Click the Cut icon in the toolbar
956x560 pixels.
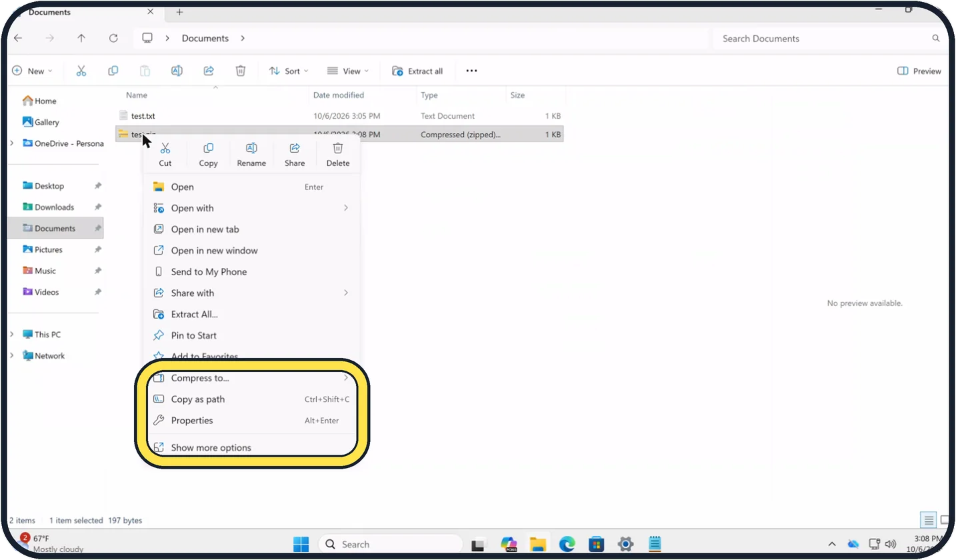click(x=81, y=71)
